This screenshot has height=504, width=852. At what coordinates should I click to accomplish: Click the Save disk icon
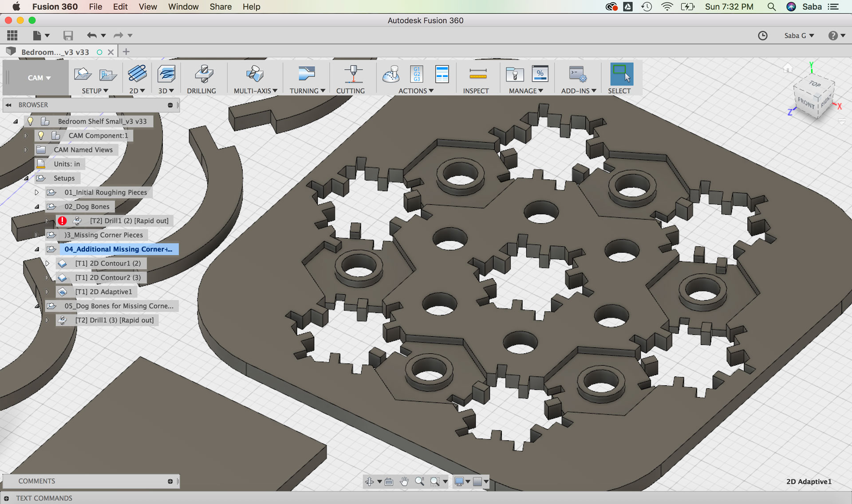click(x=68, y=35)
